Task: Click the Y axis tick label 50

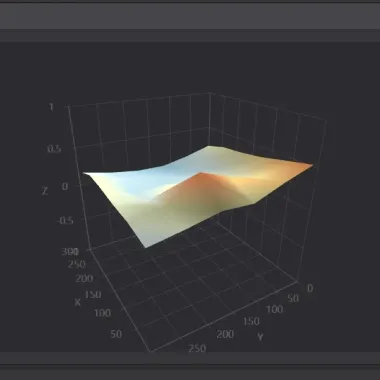Action: pos(293,298)
